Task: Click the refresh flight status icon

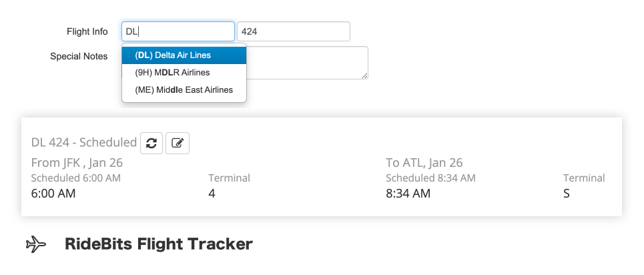Action: pyautogui.click(x=151, y=143)
